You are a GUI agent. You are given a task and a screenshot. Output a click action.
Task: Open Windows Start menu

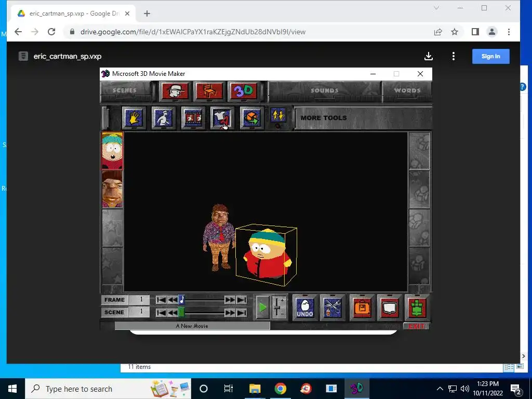[12, 389]
